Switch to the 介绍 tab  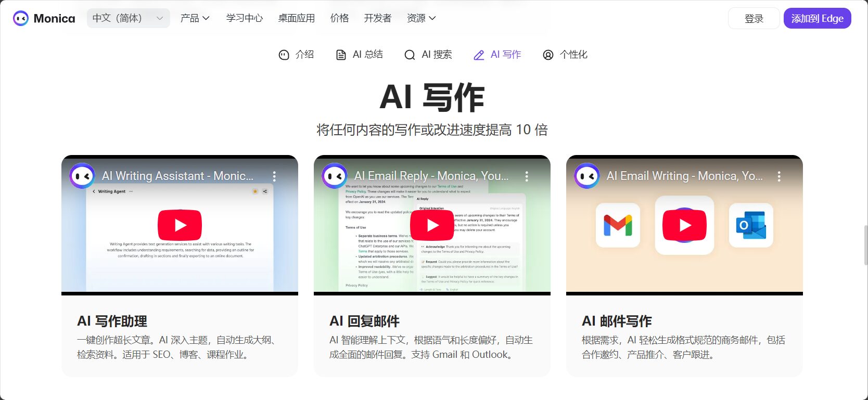(296, 55)
